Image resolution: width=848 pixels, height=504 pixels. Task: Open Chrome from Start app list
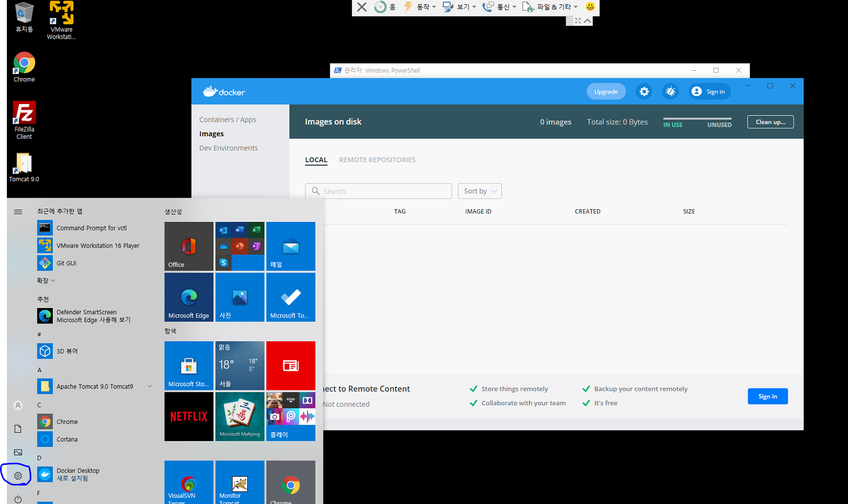pyautogui.click(x=95, y=422)
